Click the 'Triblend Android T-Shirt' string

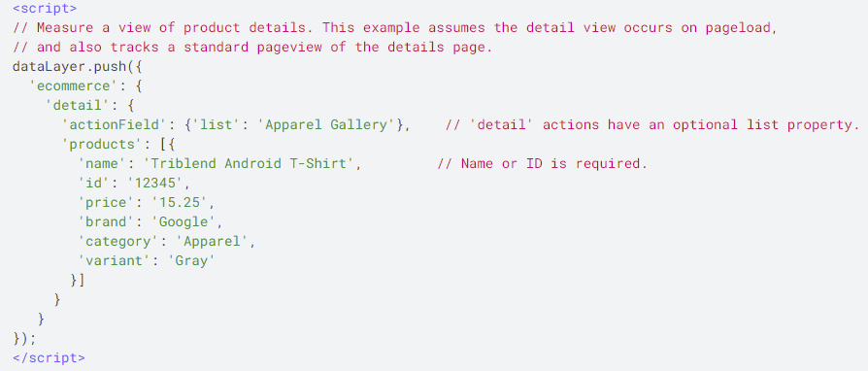click(x=249, y=164)
